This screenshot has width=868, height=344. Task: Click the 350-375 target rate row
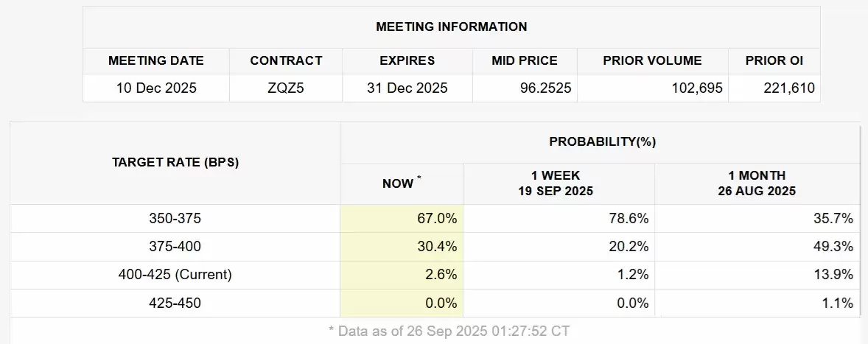click(175, 219)
